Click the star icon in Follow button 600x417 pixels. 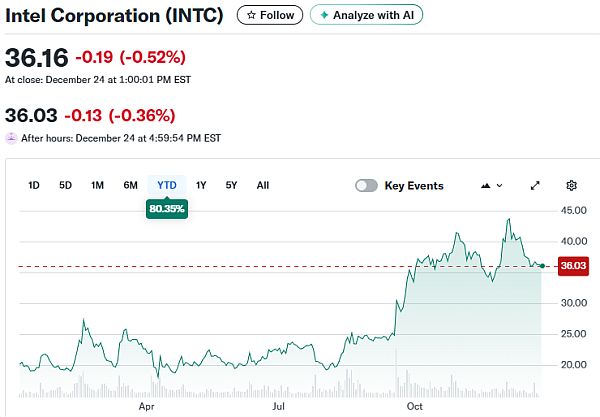pos(251,15)
